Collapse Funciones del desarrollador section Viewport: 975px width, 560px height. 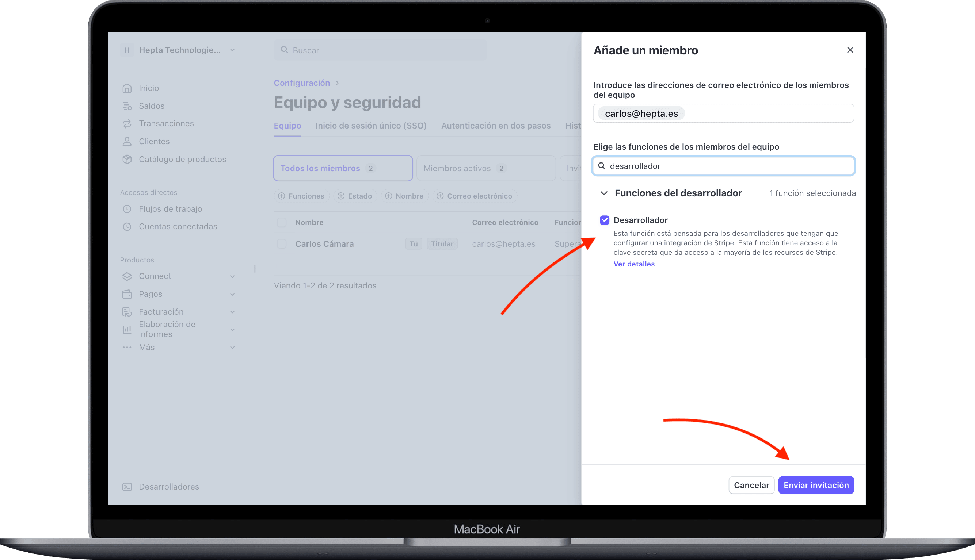(604, 193)
